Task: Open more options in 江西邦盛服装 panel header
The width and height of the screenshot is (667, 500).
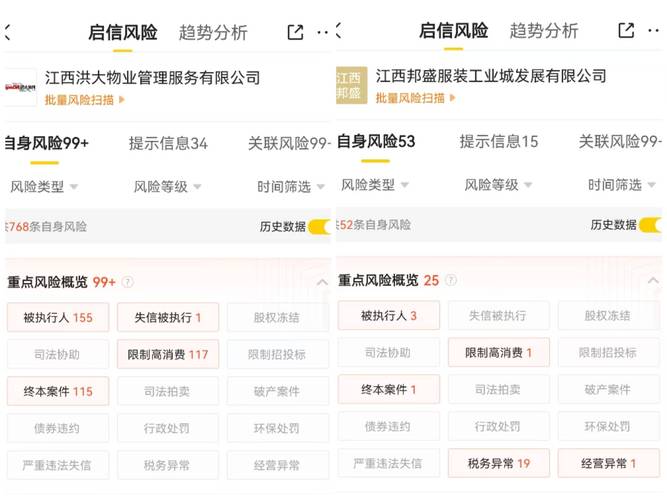Action: point(655,31)
